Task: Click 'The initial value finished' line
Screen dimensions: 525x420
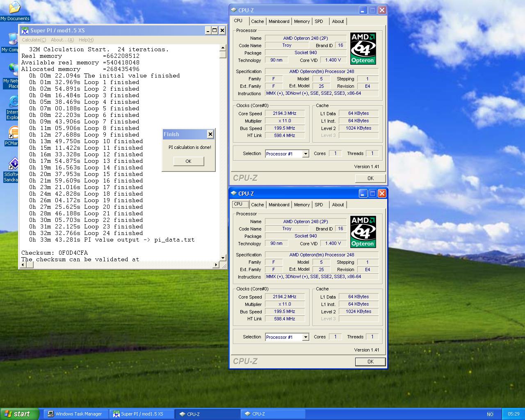Action: pos(105,76)
